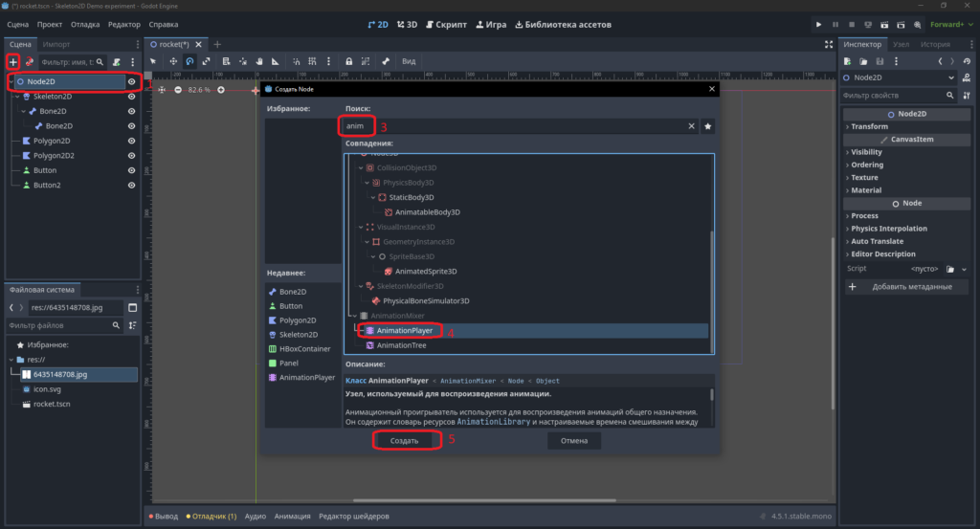This screenshot has height=529, width=980.
Task: Open the Отладка menu
Action: (85, 24)
